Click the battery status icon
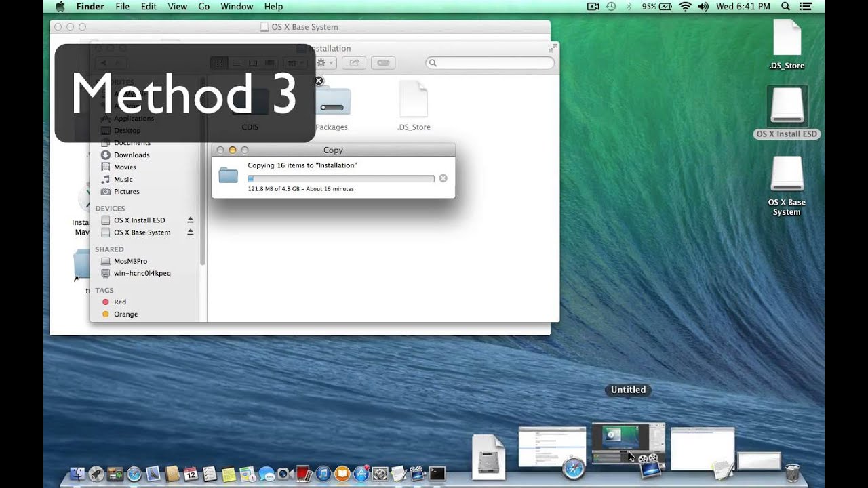The image size is (868, 488). click(x=667, y=7)
